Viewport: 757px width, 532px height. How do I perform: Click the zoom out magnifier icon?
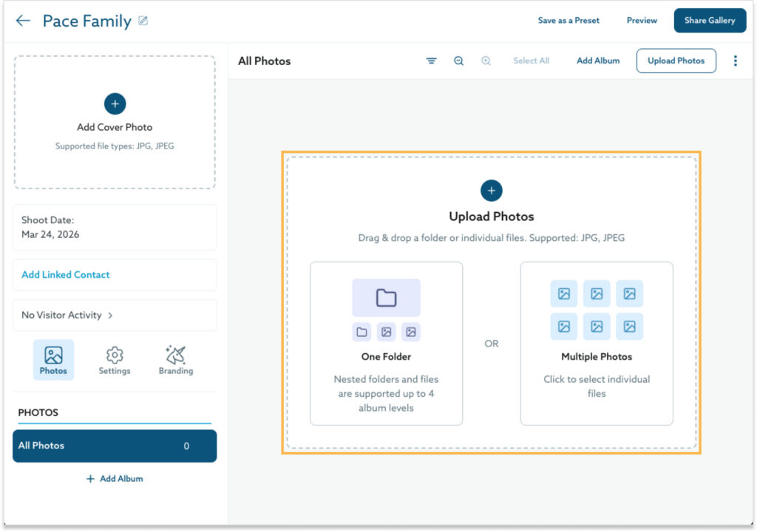click(458, 61)
